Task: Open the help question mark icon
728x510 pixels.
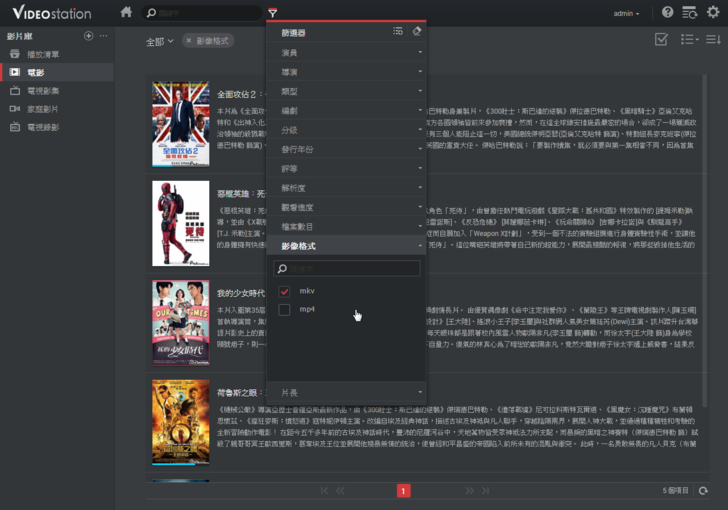Action: pyautogui.click(x=667, y=12)
